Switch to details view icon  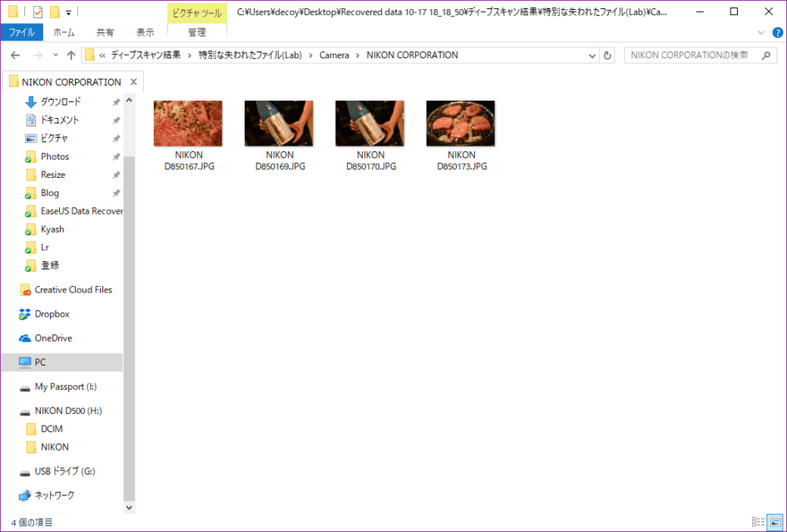click(x=759, y=522)
